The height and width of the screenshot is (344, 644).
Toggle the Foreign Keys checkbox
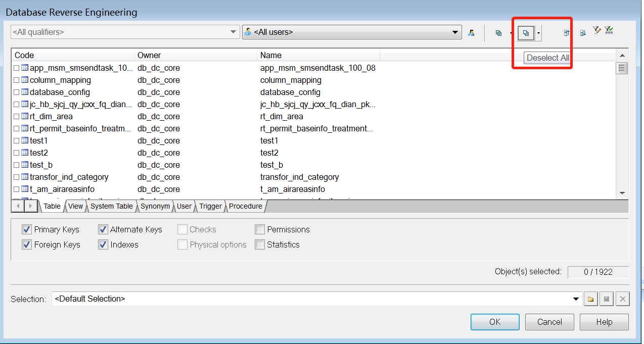pyautogui.click(x=27, y=244)
